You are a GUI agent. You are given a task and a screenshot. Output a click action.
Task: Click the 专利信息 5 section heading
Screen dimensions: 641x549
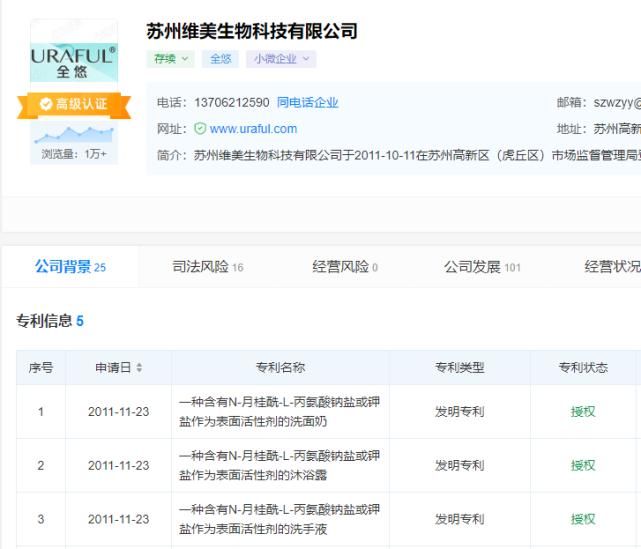[x=50, y=321]
